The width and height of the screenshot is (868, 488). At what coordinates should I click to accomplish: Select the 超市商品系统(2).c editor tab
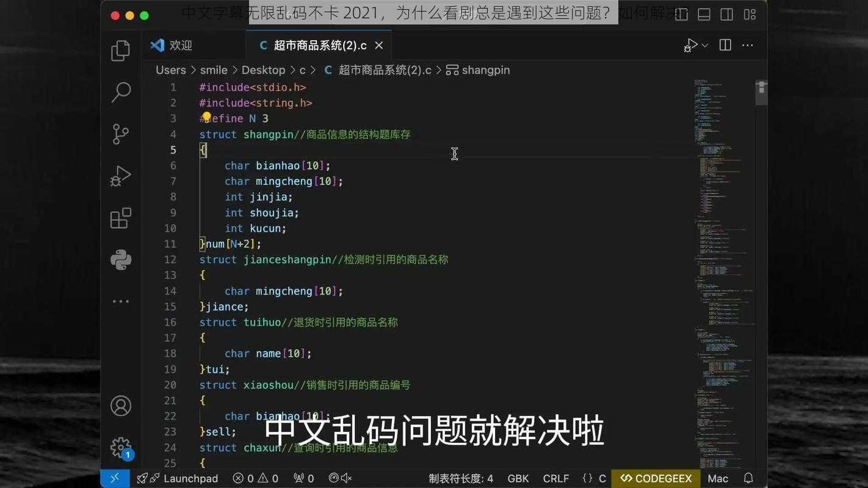coord(319,46)
